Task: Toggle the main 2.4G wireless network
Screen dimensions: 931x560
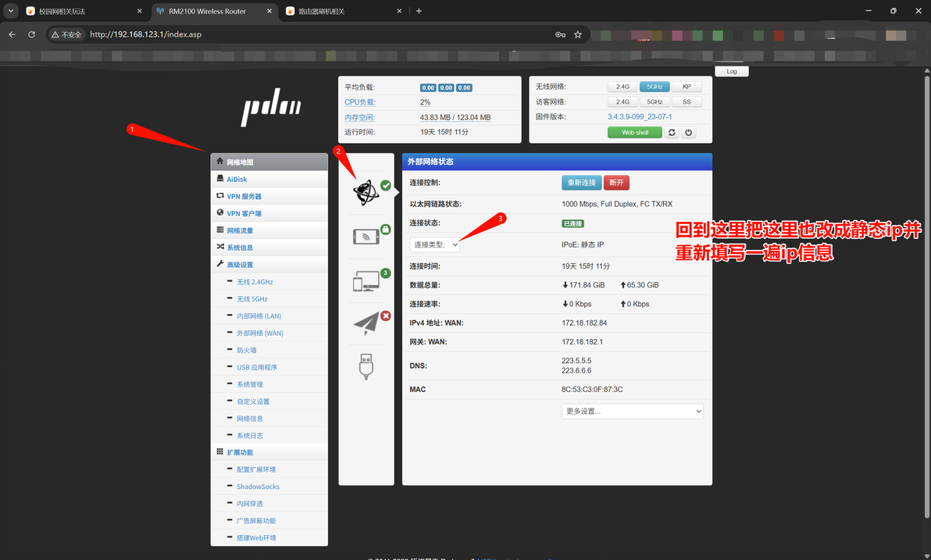Action: [622, 87]
